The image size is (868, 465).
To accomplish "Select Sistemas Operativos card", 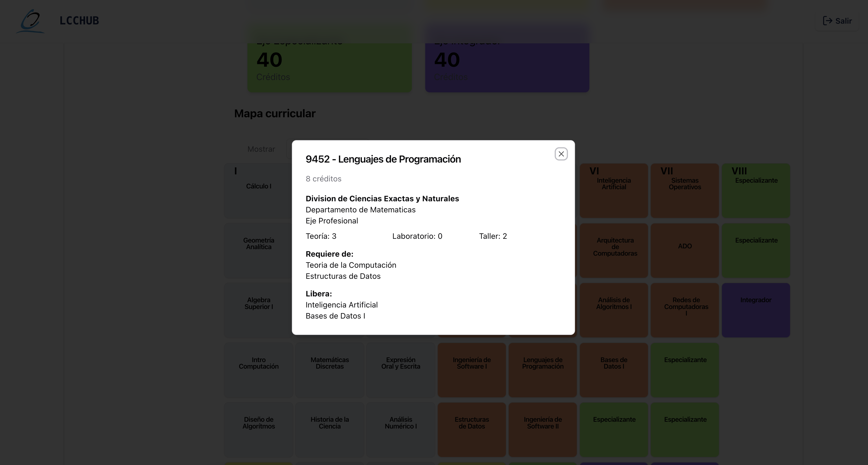I will pyautogui.click(x=685, y=191).
